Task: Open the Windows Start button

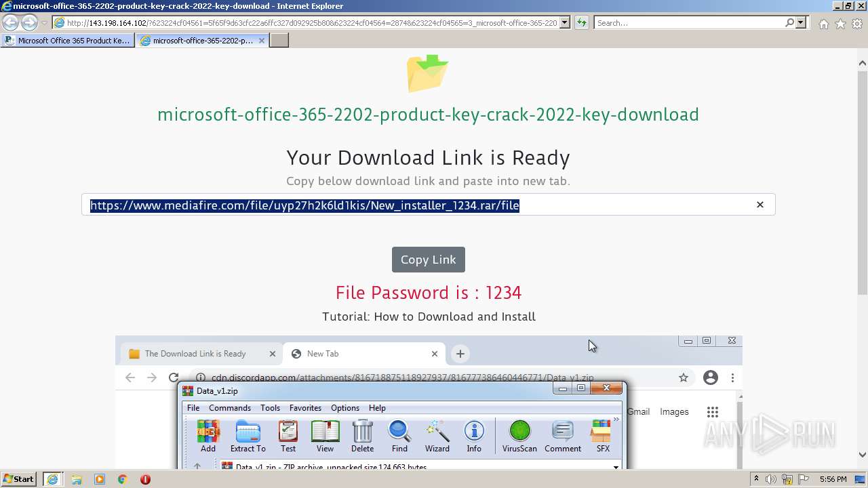Action: (18, 479)
